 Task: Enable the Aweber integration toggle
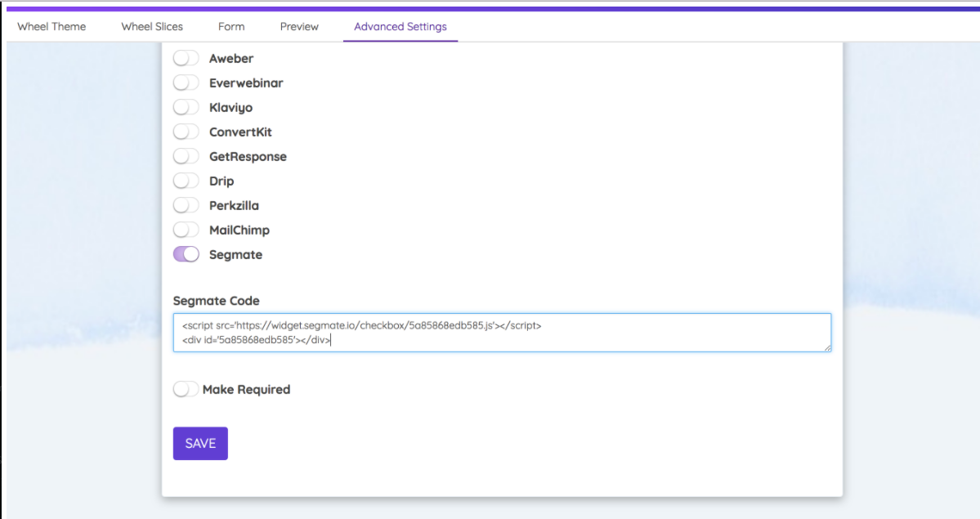[186, 58]
